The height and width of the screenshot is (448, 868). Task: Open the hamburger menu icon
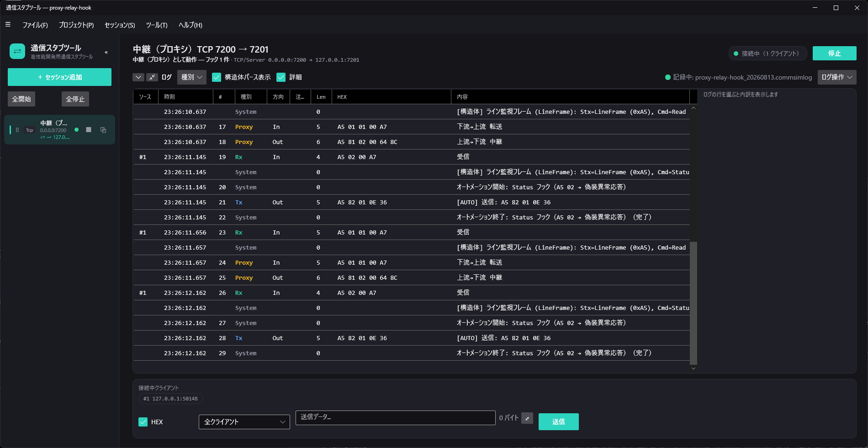tap(8, 25)
